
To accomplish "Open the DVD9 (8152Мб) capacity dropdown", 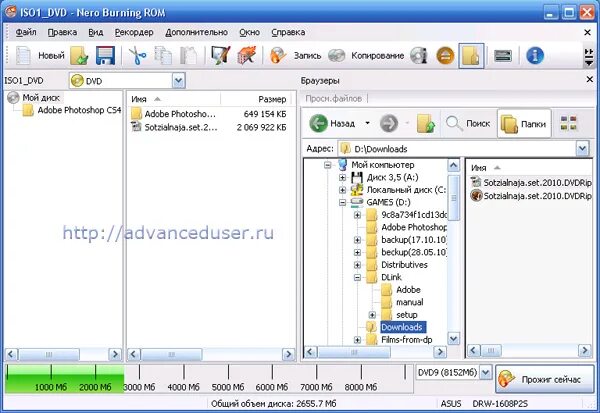I will pos(486,372).
